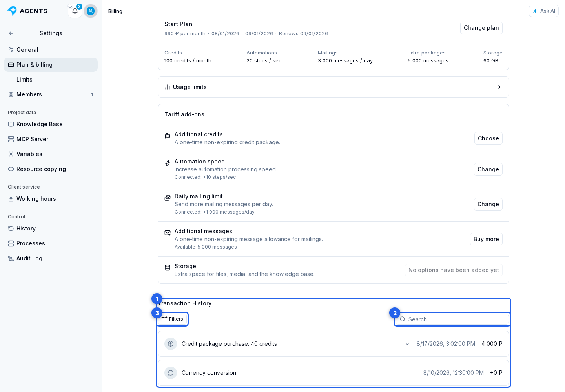The height and width of the screenshot is (392, 565).
Task: Go back using the Settings arrow
Action: click(x=11, y=33)
